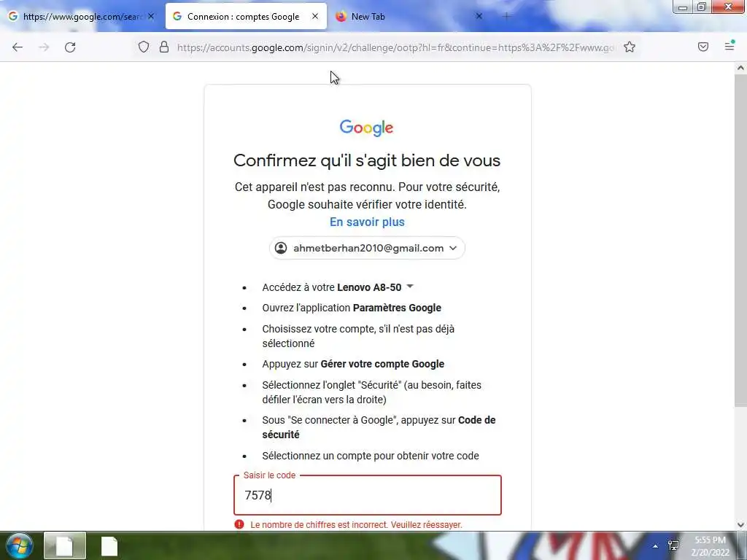Viewport: 747px width, 560px height.
Task: Switch to the New Tab tab
Action: 410,16
